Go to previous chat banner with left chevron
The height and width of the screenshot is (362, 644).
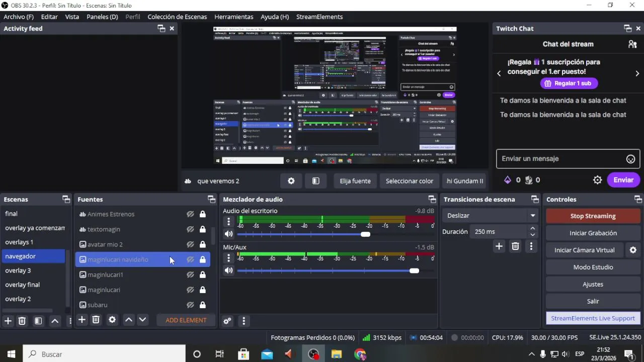point(499,73)
